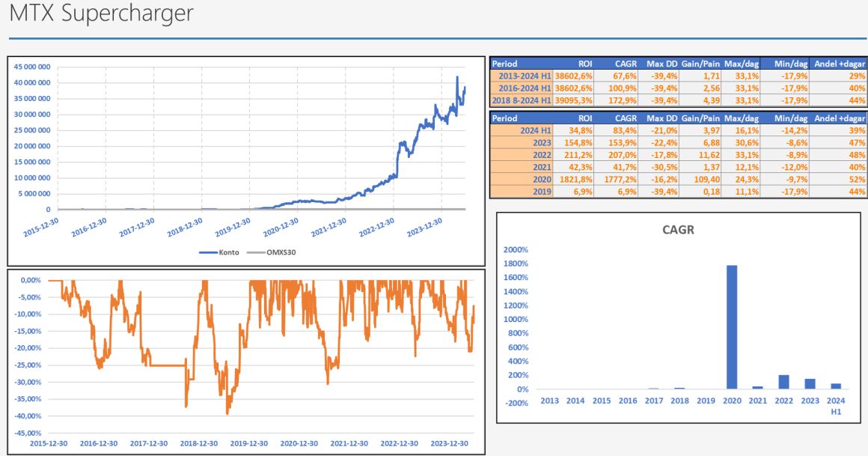Click ROI value 39095,3%
This screenshot has height=456, width=868.
pos(573,100)
